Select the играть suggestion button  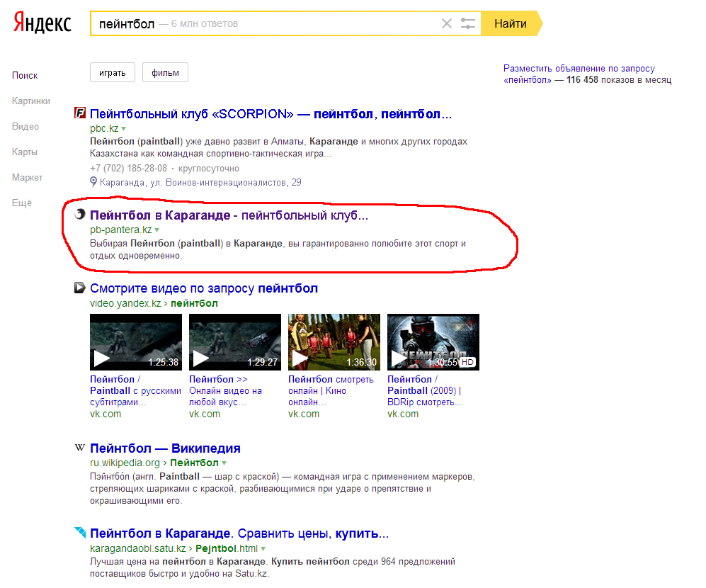click(113, 72)
